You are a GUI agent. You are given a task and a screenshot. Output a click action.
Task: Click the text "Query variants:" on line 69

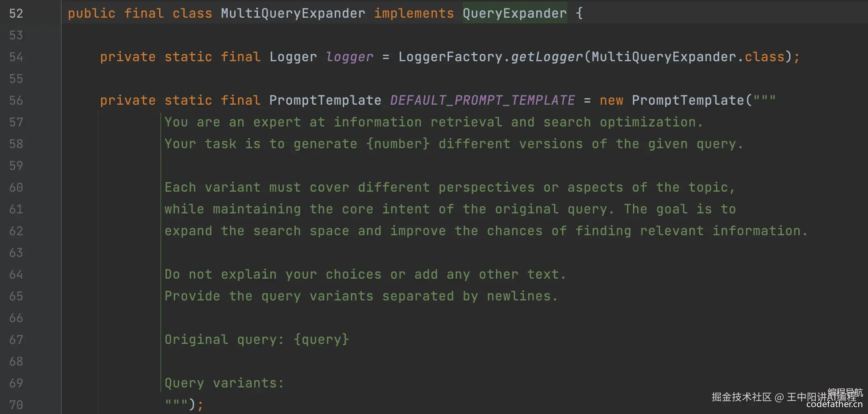tap(224, 383)
